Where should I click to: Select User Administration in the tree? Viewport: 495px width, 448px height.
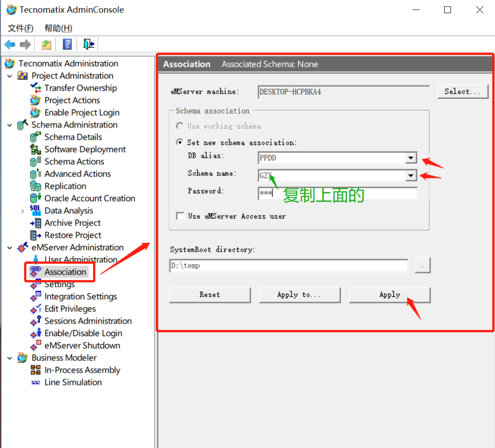81,259
